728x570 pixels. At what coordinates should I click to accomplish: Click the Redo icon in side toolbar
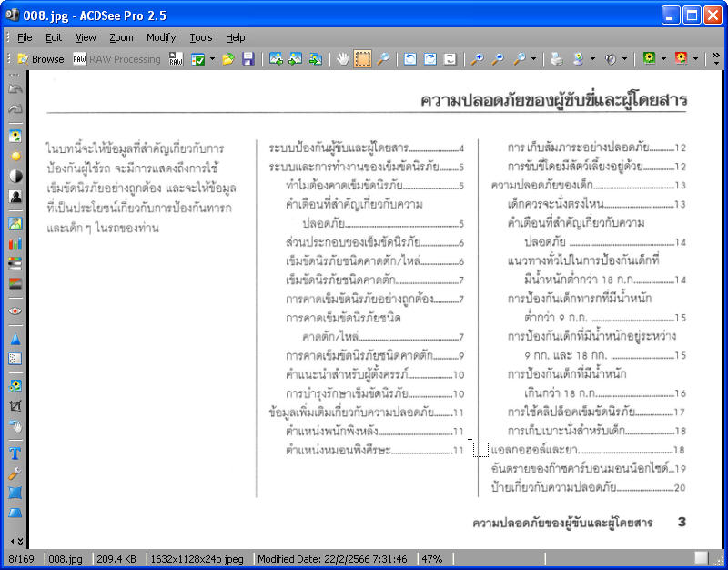pyautogui.click(x=15, y=109)
